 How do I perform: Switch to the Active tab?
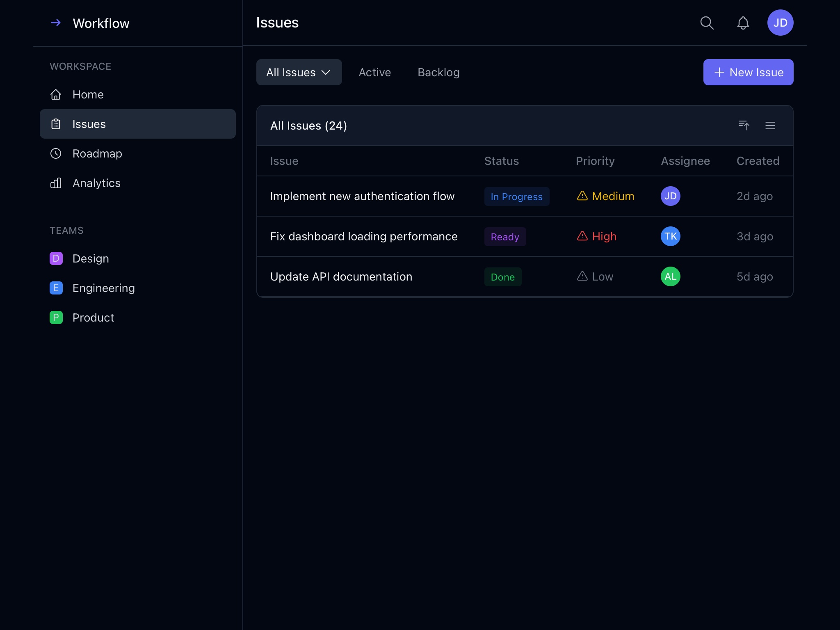(374, 72)
